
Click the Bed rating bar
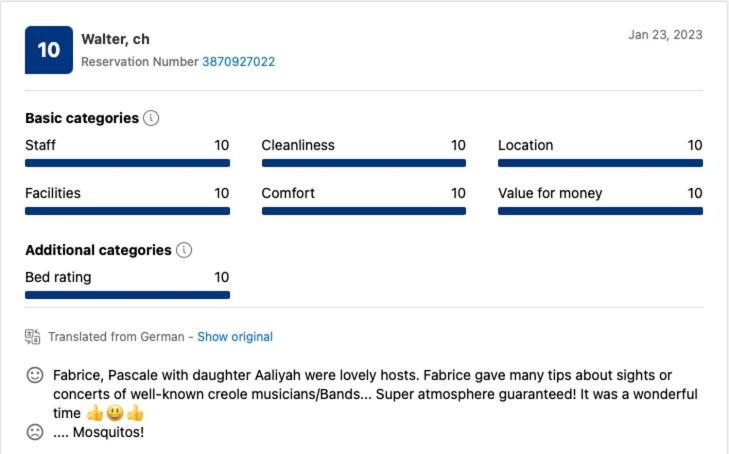[x=127, y=295]
